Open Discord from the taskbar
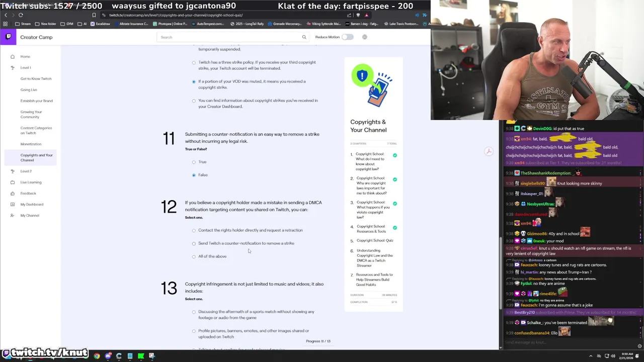644x362 pixels. pos(108,356)
